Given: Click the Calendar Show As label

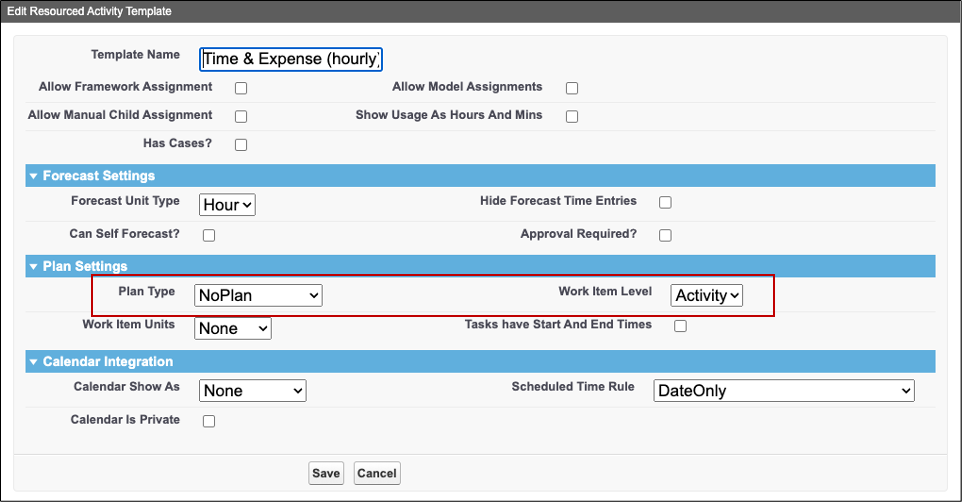Looking at the screenshot, I should [126, 387].
